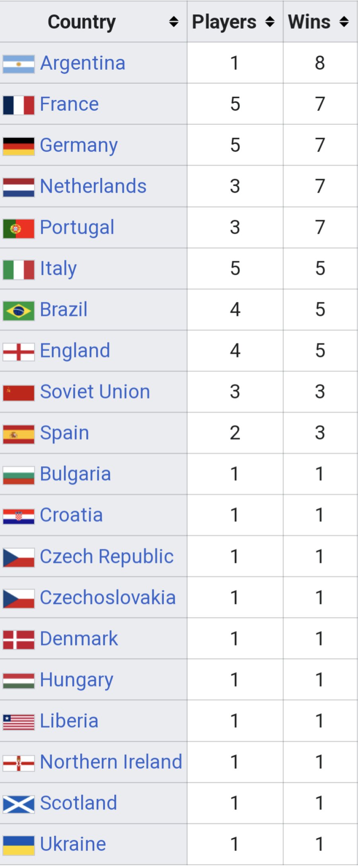The image size is (358, 868).
Task: Open the Hungary country link
Action: 76,680
